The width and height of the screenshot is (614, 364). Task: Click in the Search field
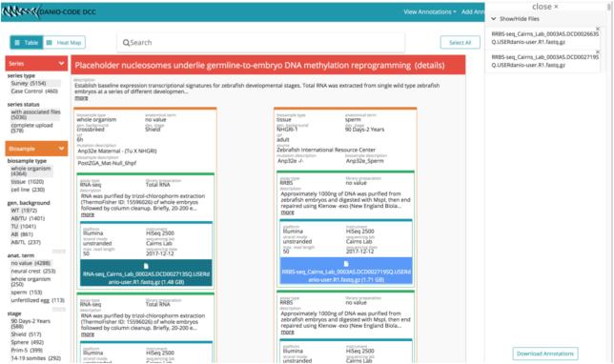(261, 43)
